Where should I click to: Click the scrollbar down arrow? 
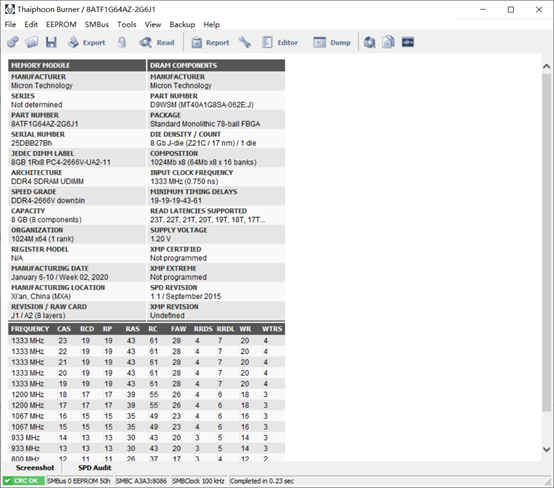tap(546, 449)
